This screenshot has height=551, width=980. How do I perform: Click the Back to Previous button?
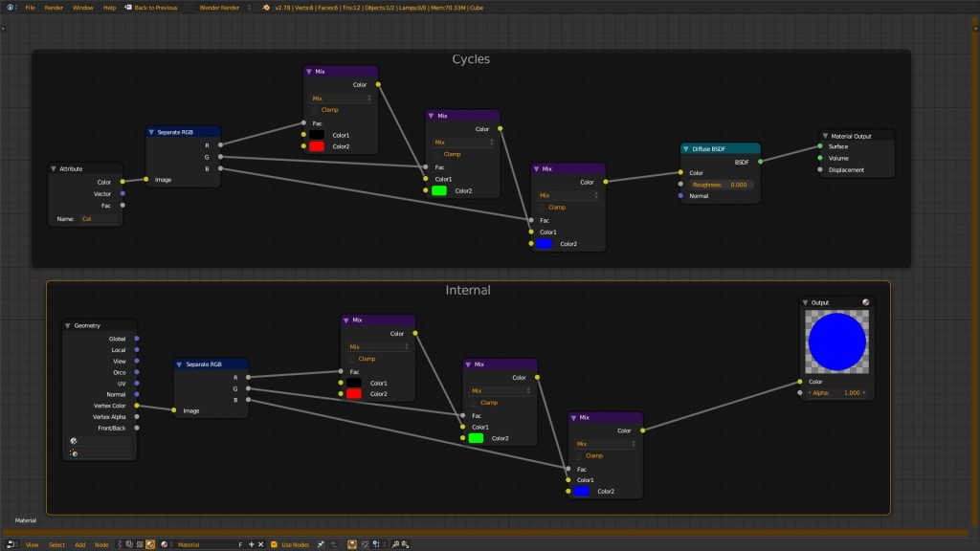[x=156, y=7]
